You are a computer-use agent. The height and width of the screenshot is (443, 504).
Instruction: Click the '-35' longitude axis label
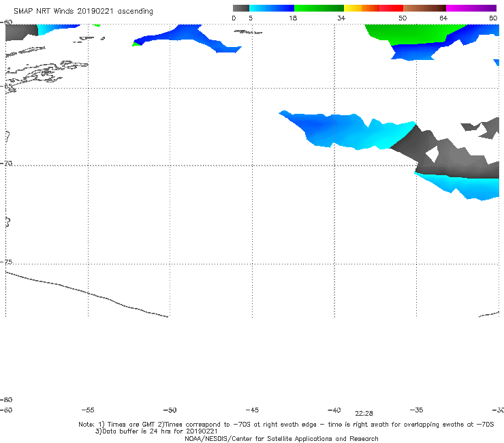tap(416, 410)
